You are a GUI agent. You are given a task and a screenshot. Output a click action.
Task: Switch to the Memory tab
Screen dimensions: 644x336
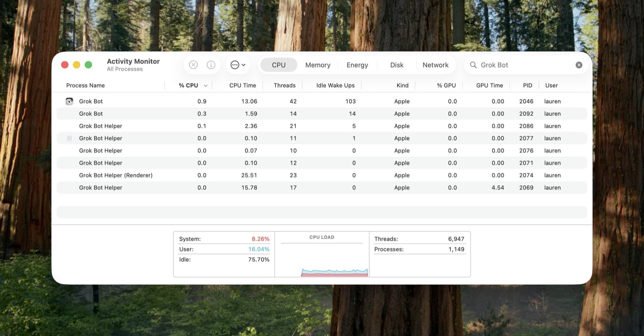click(x=318, y=65)
